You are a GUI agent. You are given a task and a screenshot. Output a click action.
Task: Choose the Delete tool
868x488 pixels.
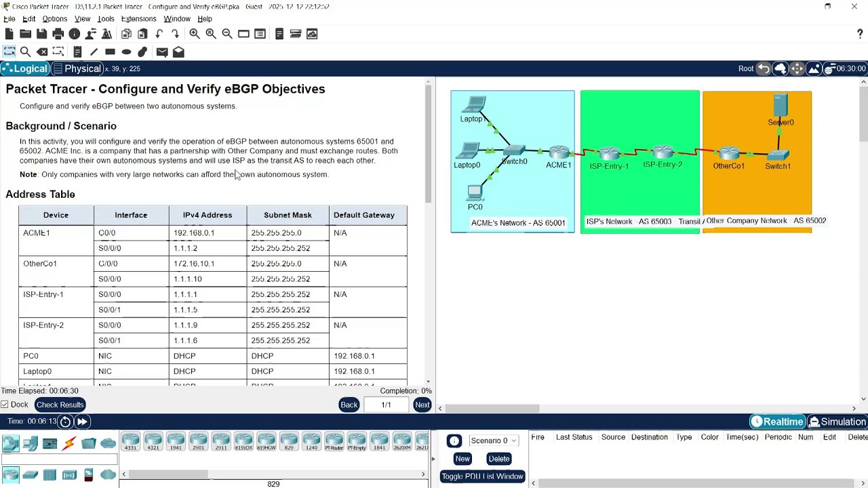[41, 52]
